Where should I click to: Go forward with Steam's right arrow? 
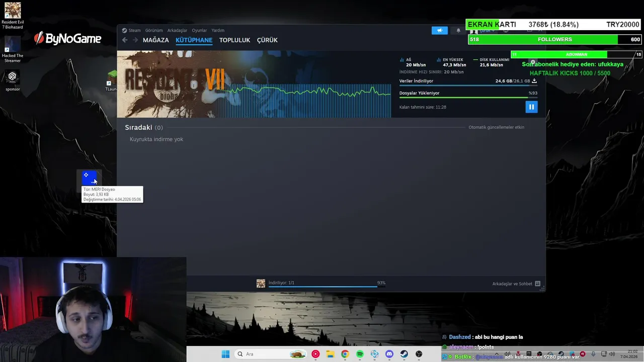[135, 40]
